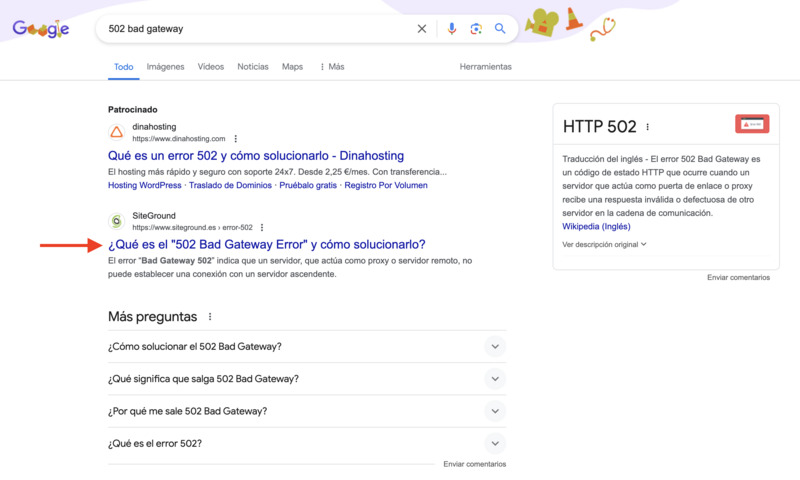This screenshot has width=800, height=480.
Task: Select the Todo tab
Action: click(123, 67)
